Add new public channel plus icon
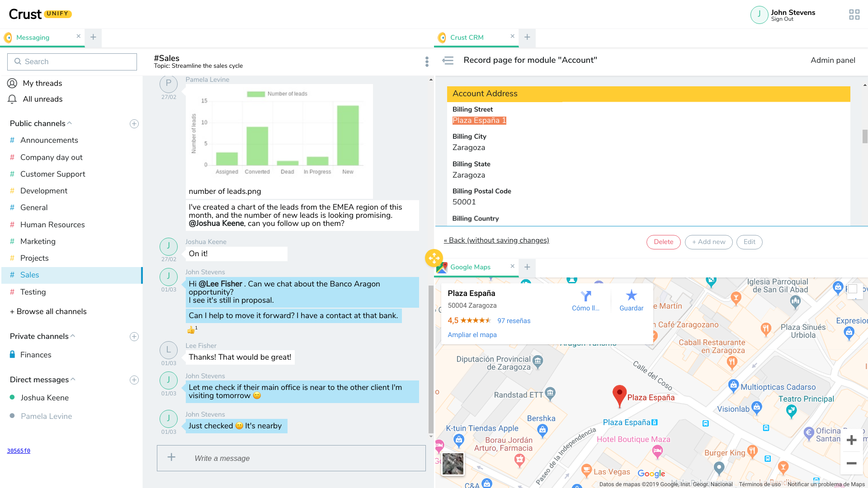 click(x=134, y=124)
